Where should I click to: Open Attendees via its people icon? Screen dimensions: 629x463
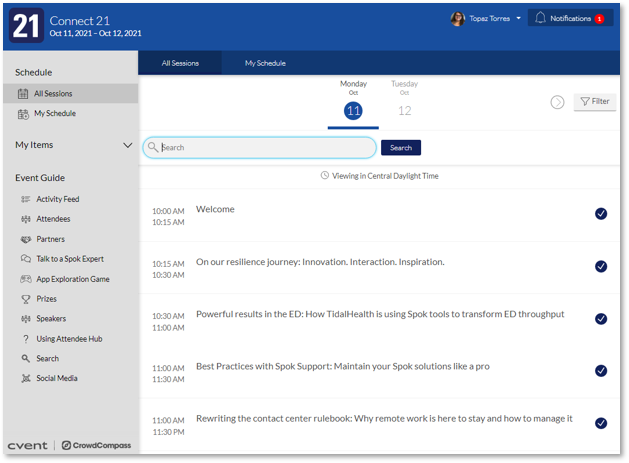click(26, 219)
